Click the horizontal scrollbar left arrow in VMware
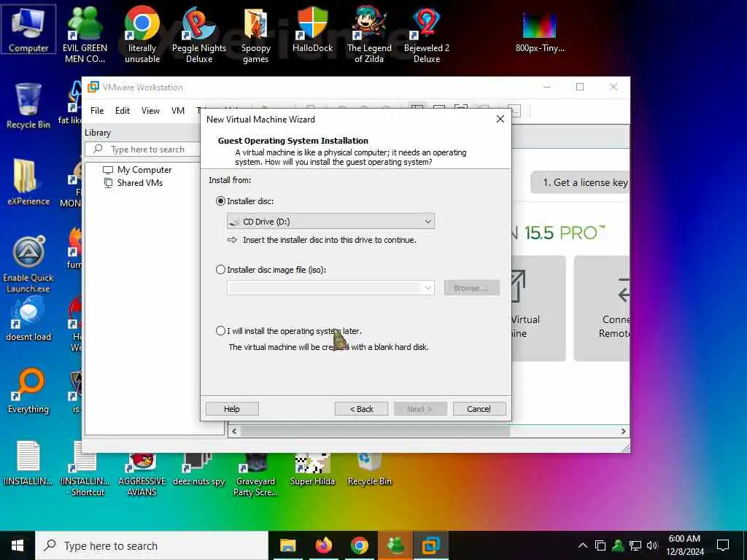The height and width of the screenshot is (560, 747). click(x=234, y=431)
